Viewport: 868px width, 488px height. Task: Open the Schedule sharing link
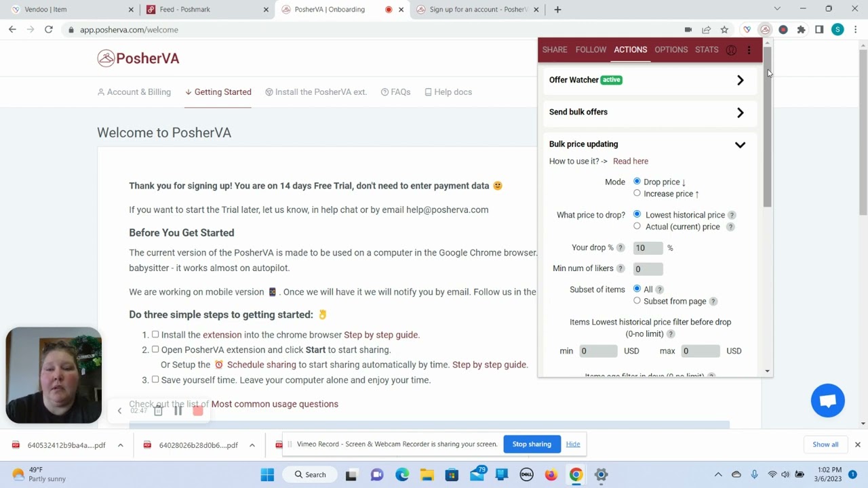[262, 365]
